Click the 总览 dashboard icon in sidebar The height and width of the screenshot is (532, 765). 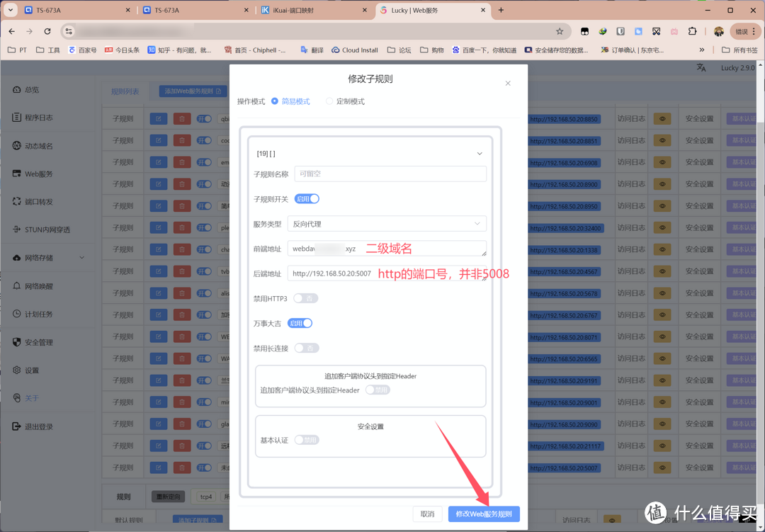17,90
